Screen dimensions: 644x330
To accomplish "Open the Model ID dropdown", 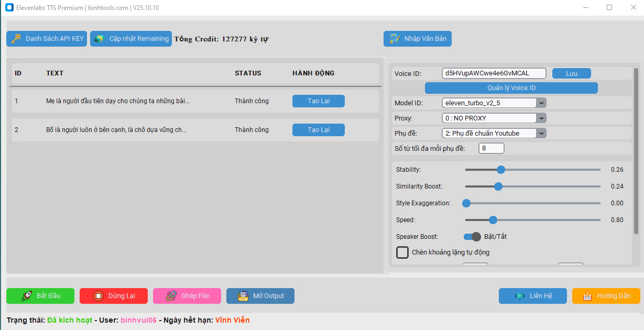I will [x=541, y=103].
